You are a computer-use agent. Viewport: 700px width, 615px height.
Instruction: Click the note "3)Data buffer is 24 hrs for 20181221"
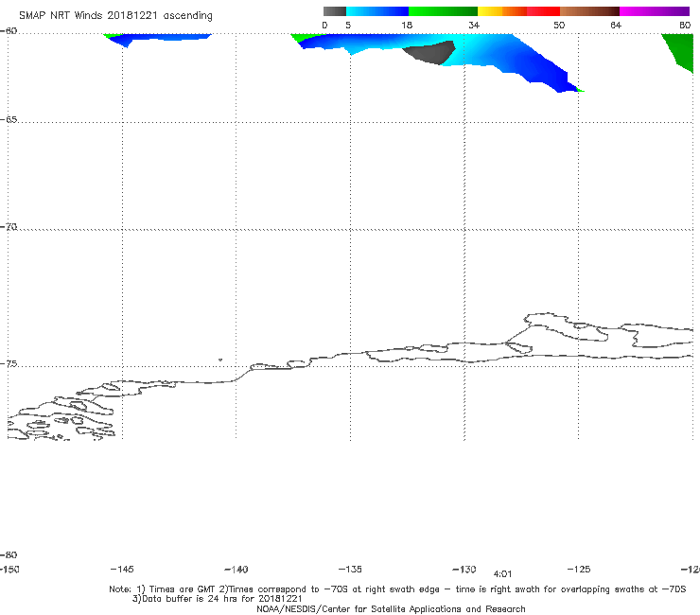tap(217, 599)
